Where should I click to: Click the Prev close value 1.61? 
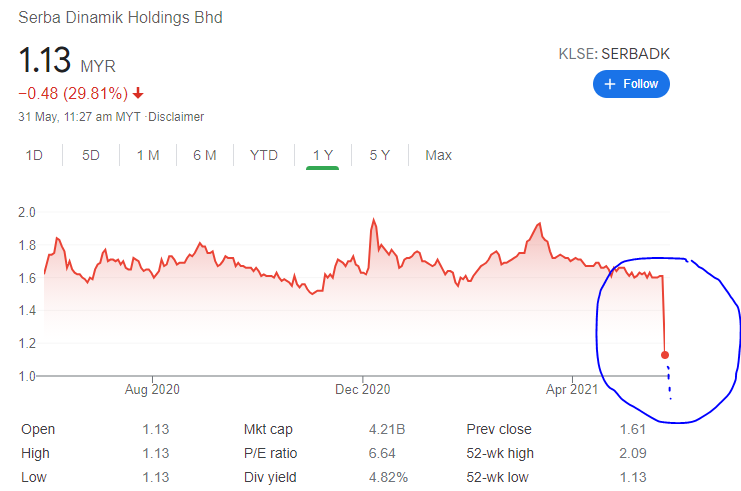tap(633, 429)
